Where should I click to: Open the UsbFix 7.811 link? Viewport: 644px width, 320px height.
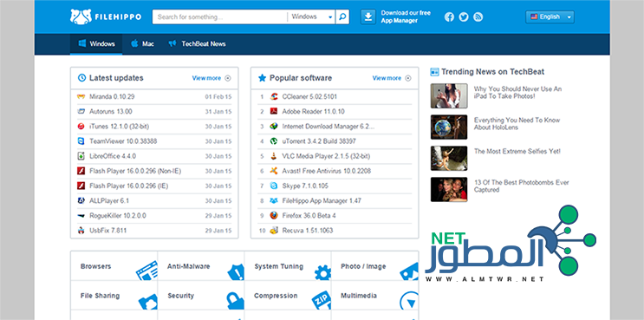tap(108, 231)
